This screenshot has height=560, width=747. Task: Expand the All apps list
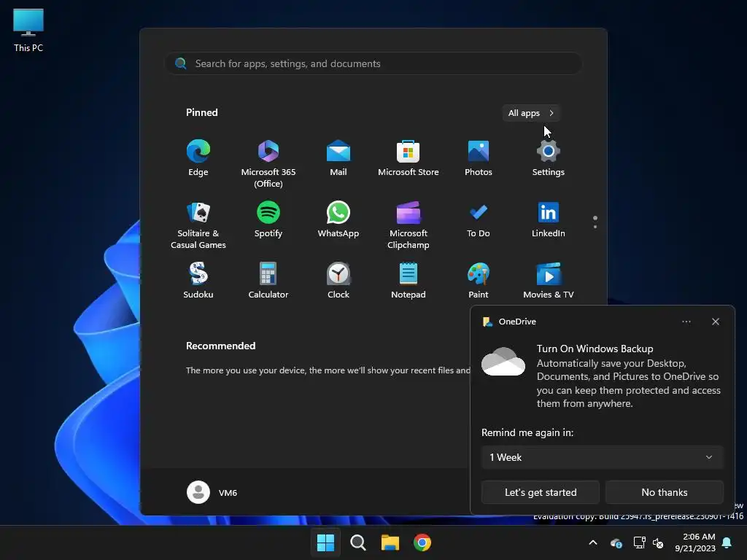click(531, 113)
